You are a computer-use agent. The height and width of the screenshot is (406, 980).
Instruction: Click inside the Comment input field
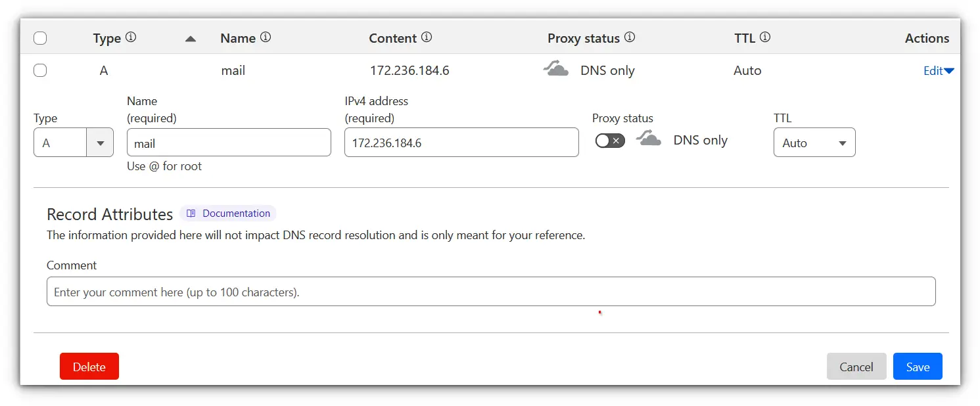pyautogui.click(x=490, y=291)
